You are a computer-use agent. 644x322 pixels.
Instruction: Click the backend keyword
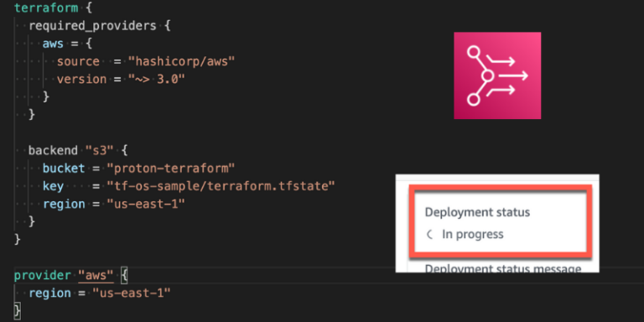[x=53, y=150]
